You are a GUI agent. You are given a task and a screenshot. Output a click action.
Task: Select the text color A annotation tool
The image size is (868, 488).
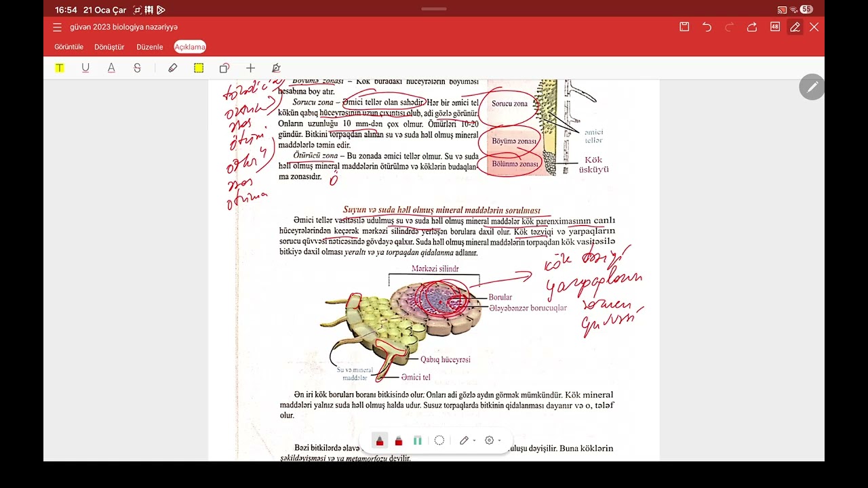111,68
